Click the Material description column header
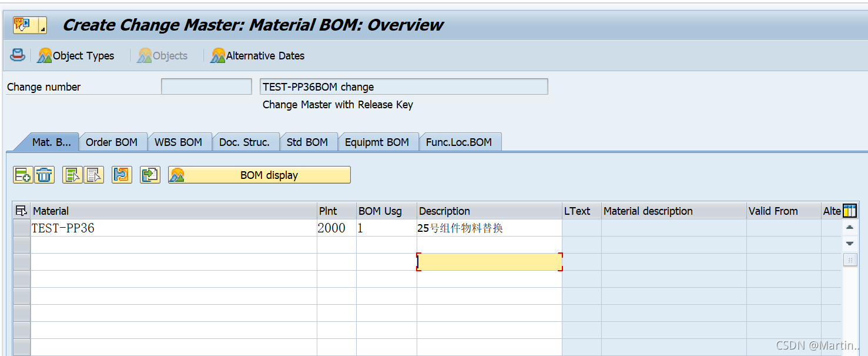Image resolution: width=868 pixels, height=356 pixels. click(x=674, y=211)
